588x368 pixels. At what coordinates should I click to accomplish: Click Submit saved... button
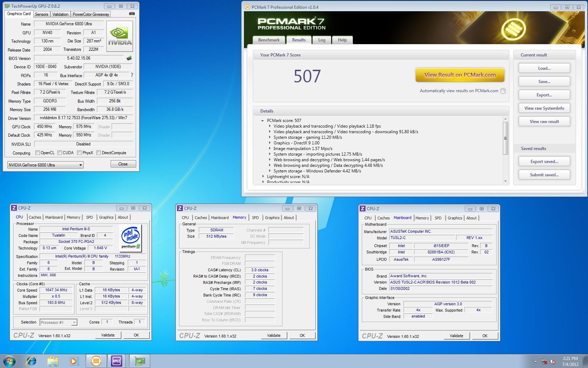point(544,175)
